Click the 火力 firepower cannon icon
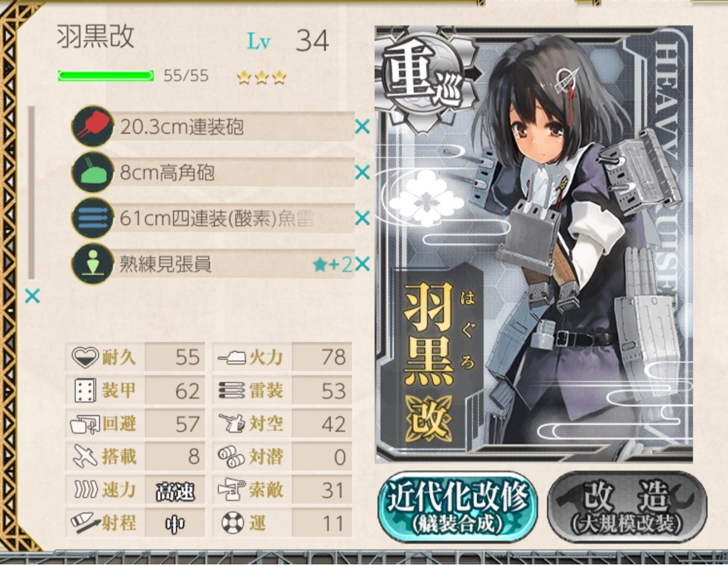 coord(231,357)
